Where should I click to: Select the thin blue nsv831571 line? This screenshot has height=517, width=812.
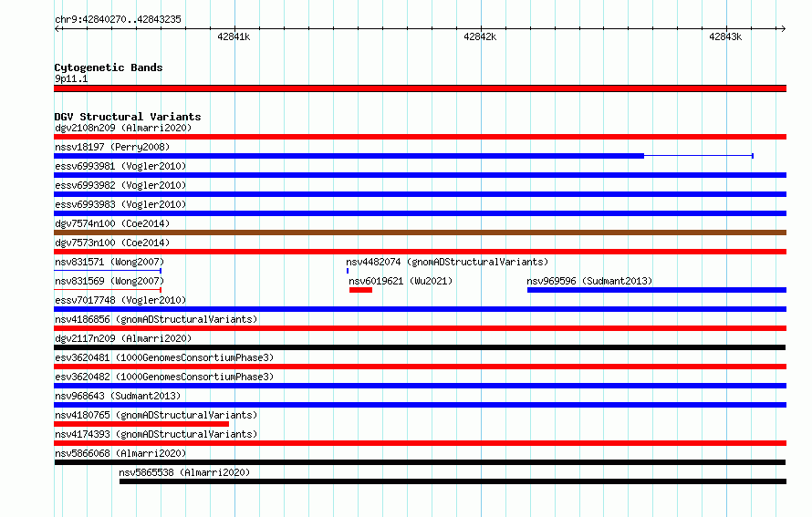point(108,271)
